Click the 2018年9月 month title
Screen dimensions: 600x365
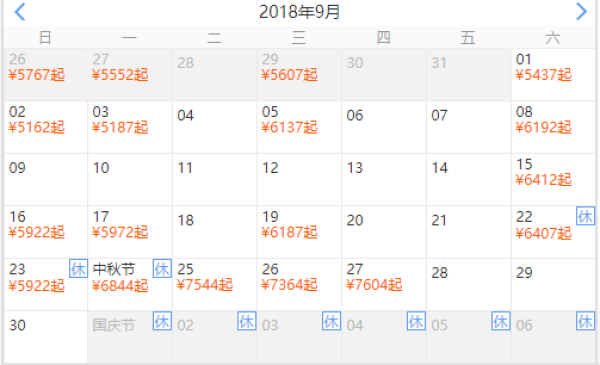(x=300, y=11)
